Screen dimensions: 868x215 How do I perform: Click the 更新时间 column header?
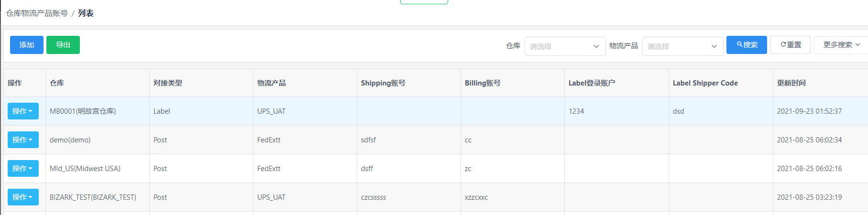pos(791,83)
